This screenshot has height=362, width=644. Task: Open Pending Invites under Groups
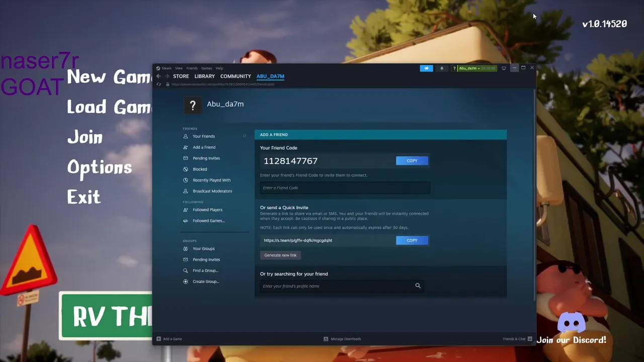pyautogui.click(x=206, y=260)
